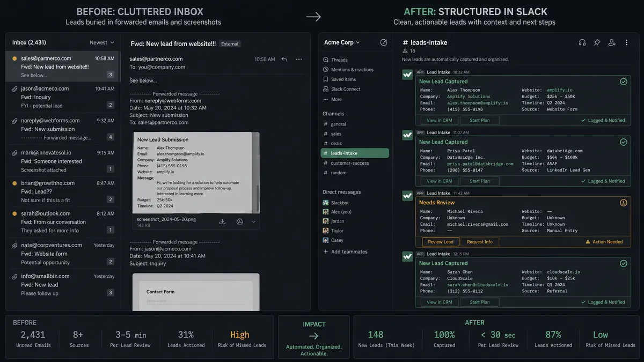Click the Request Info button

point(480,242)
